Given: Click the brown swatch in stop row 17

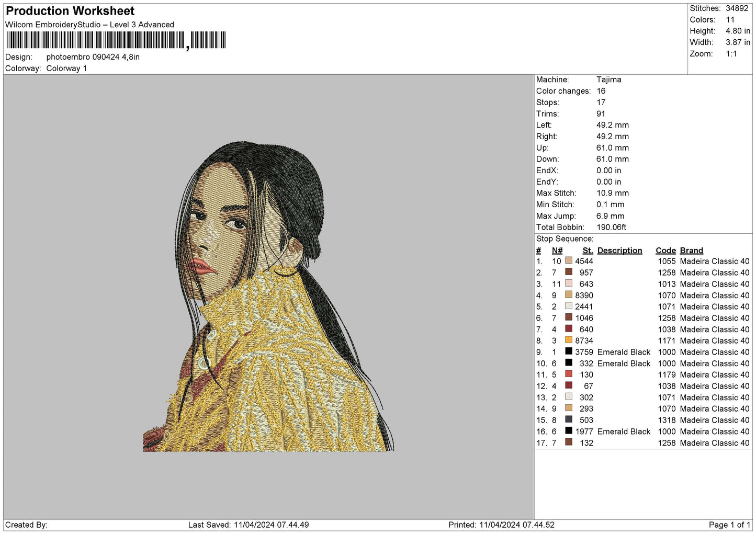Looking at the screenshot, I should pos(569,442).
